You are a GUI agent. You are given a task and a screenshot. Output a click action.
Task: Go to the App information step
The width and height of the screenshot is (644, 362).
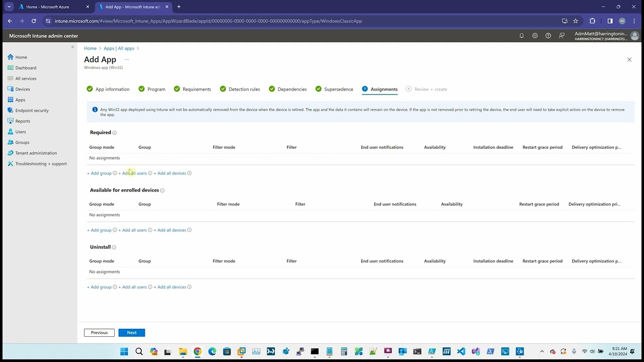pyautogui.click(x=108, y=89)
